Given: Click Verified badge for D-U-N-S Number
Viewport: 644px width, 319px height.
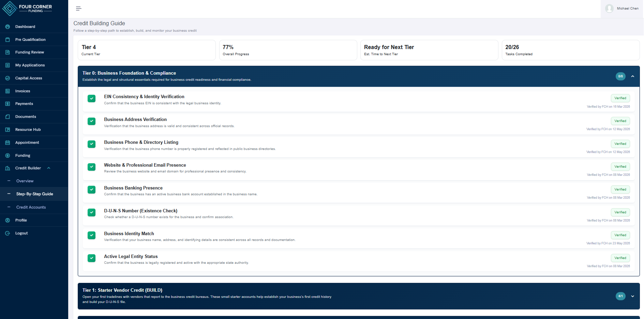Looking at the screenshot, I should click(620, 212).
